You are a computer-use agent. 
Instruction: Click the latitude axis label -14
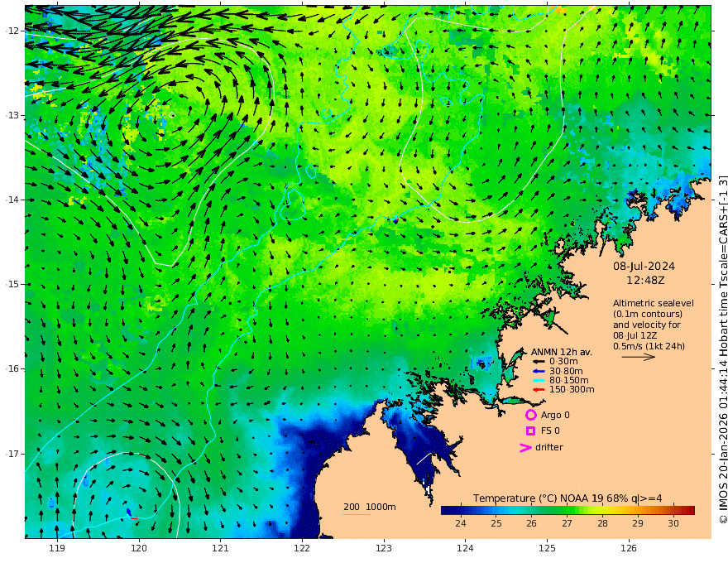tap(12, 200)
